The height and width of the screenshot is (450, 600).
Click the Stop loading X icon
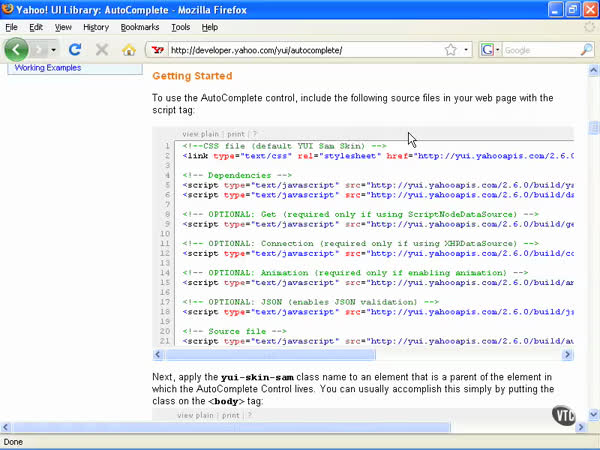pos(102,49)
